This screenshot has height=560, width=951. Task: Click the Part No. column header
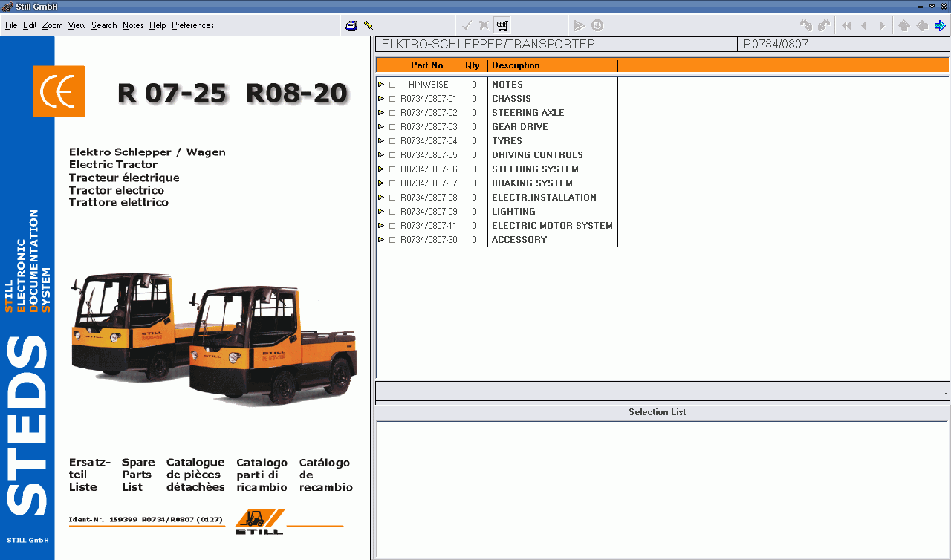point(429,65)
